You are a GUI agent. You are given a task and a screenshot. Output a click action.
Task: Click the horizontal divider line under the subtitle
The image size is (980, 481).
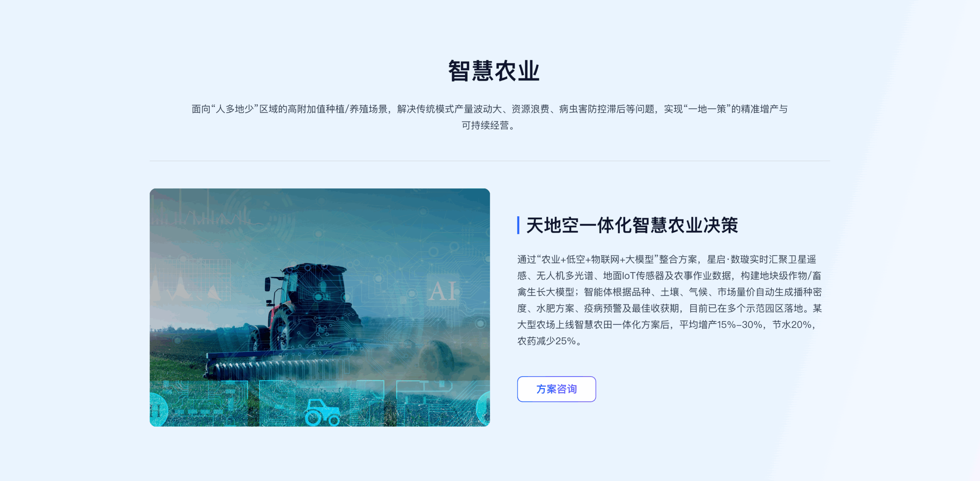490,161
